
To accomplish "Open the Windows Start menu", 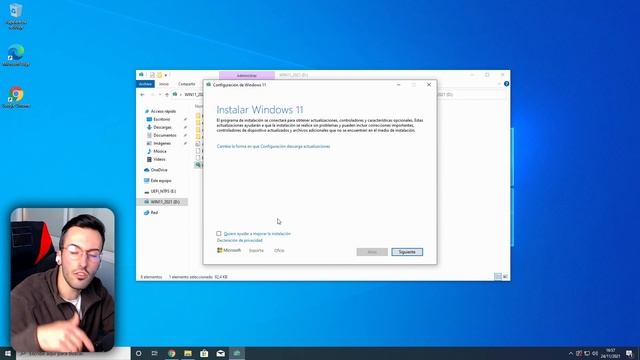I will click(8, 353).
